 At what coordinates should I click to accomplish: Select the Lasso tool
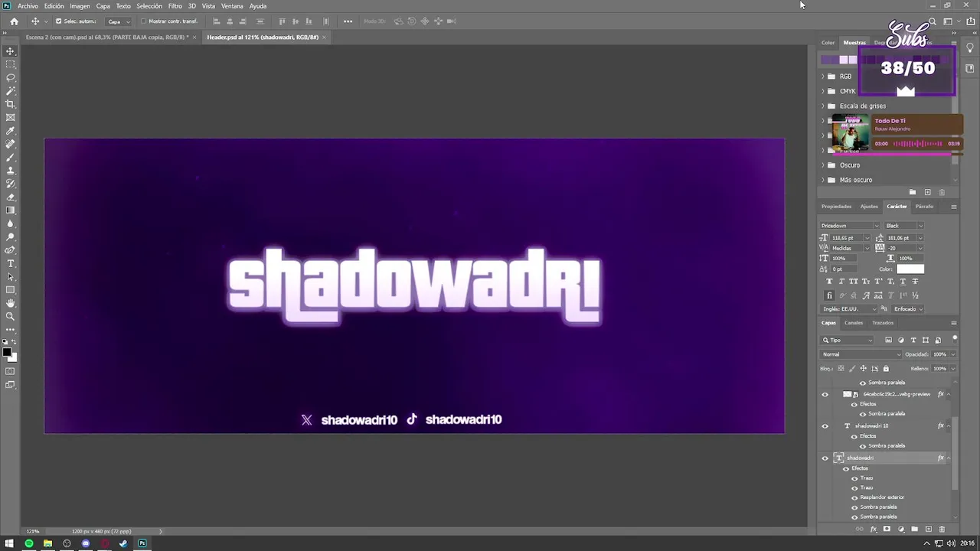click(x=10, y=77)
